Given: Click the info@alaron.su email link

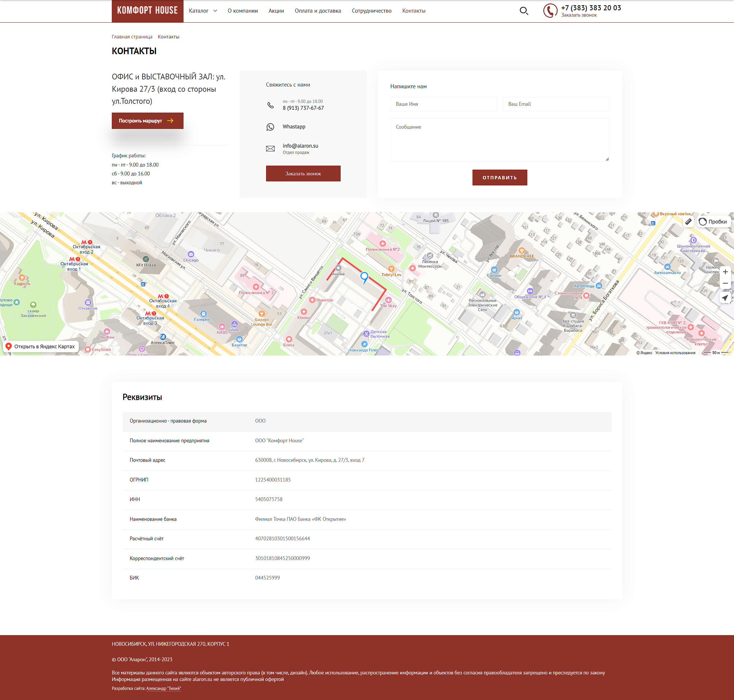Looking at the screenshot, I should pos(300,146).
